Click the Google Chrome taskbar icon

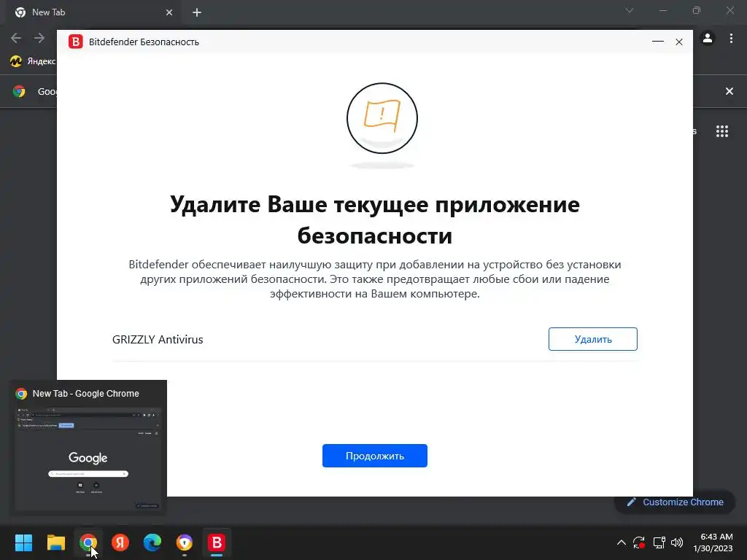(88, 542)
